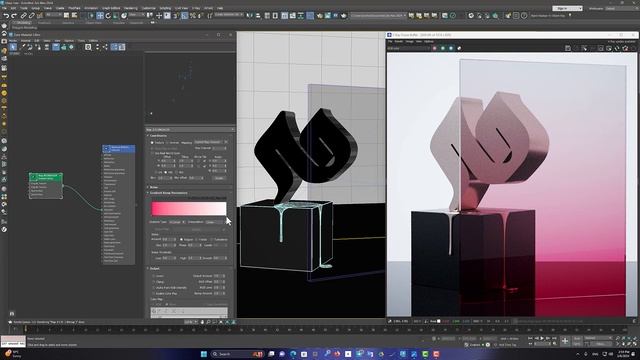The image size is (640, 360).
Task: Open Utilities menu in Slate Material Editor
Action: [93, 41]
